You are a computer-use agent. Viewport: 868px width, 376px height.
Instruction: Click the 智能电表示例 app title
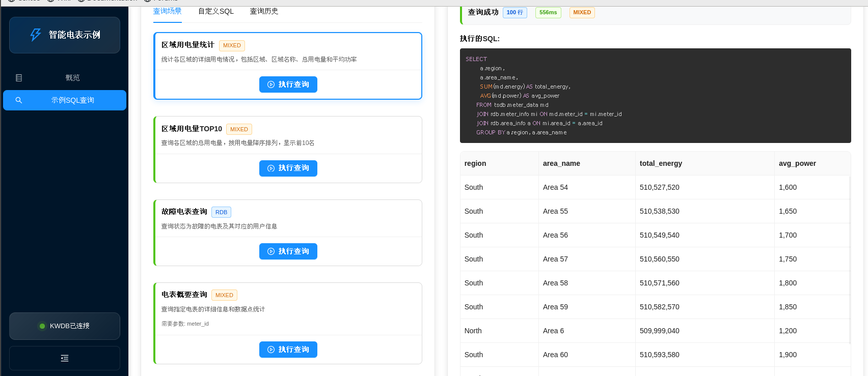[x=74, y=35]
